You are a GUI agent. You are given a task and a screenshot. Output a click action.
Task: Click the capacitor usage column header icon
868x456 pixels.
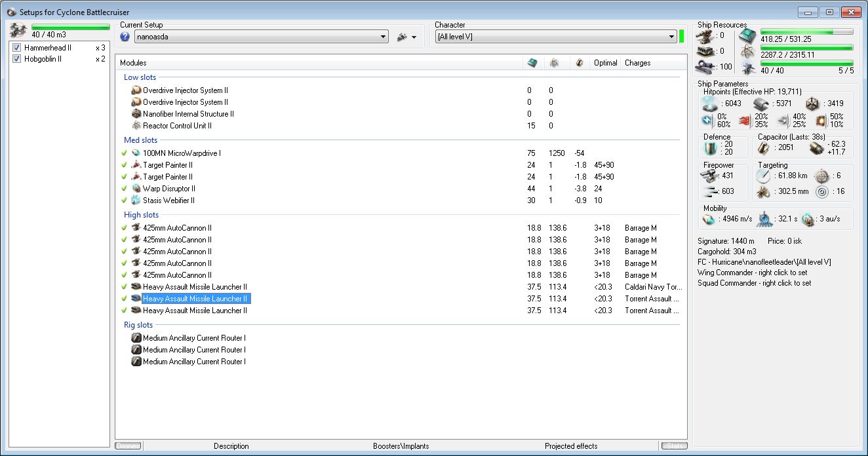tap(579, 63)
